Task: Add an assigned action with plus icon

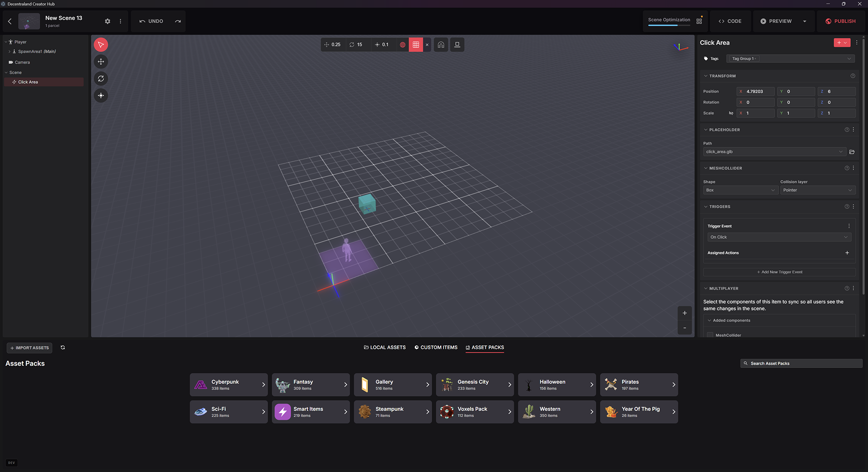Action: point(847,253)
